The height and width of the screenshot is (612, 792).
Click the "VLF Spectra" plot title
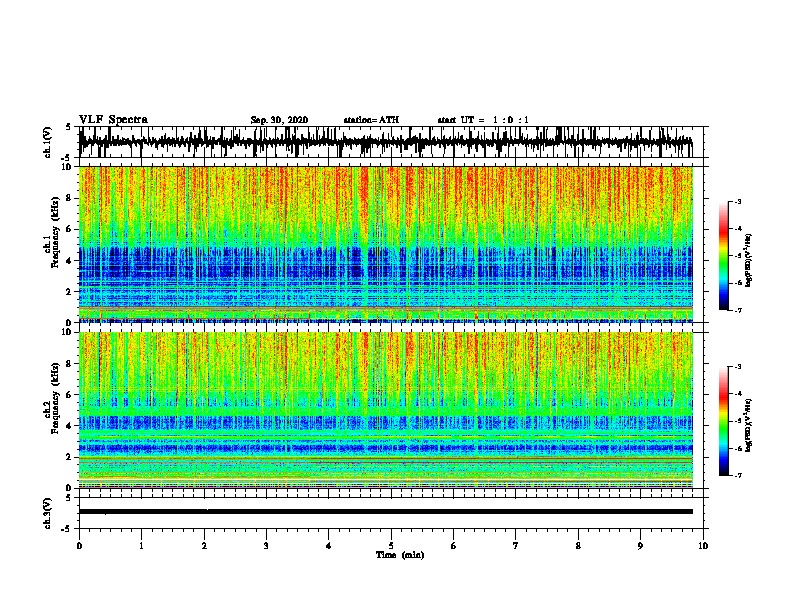(x=113, y=120)
